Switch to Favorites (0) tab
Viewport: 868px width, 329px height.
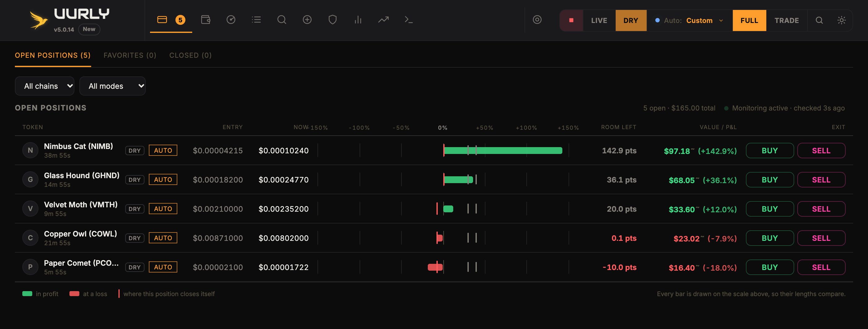(x=130, y=55)
